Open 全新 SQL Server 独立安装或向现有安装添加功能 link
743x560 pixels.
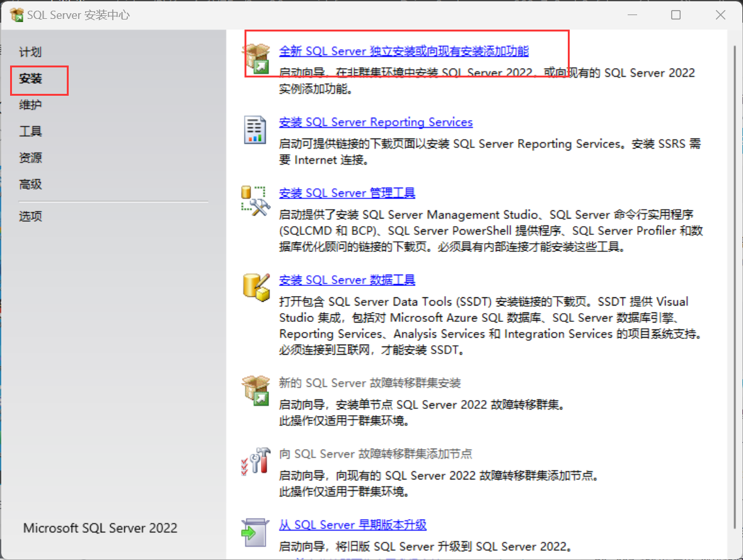[x=404, y=51]
